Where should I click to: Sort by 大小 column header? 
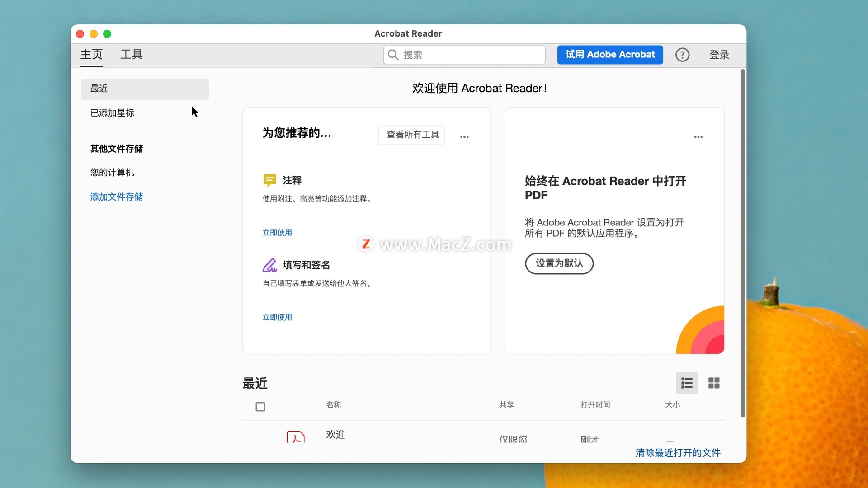point(672,405)
